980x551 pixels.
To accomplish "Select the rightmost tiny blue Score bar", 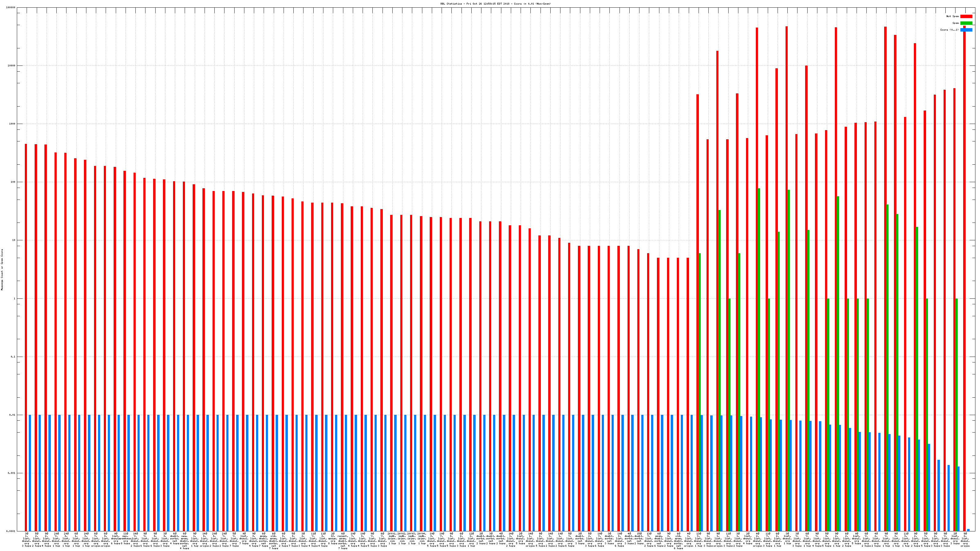I will coord(968,530).
